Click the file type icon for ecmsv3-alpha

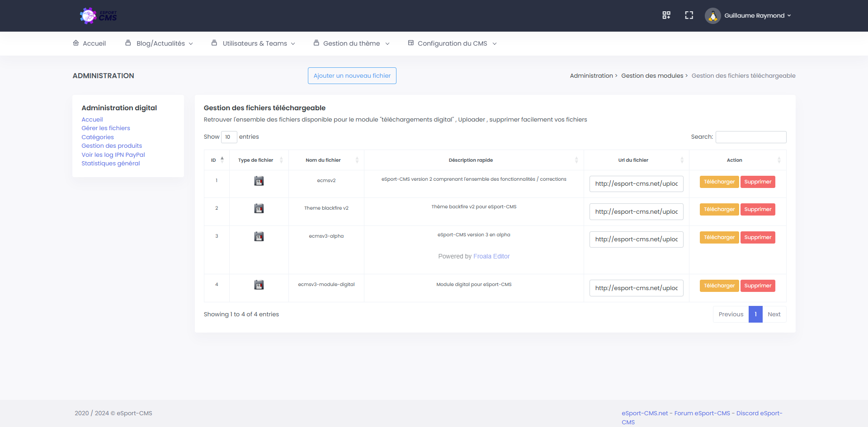coord(259,237)
